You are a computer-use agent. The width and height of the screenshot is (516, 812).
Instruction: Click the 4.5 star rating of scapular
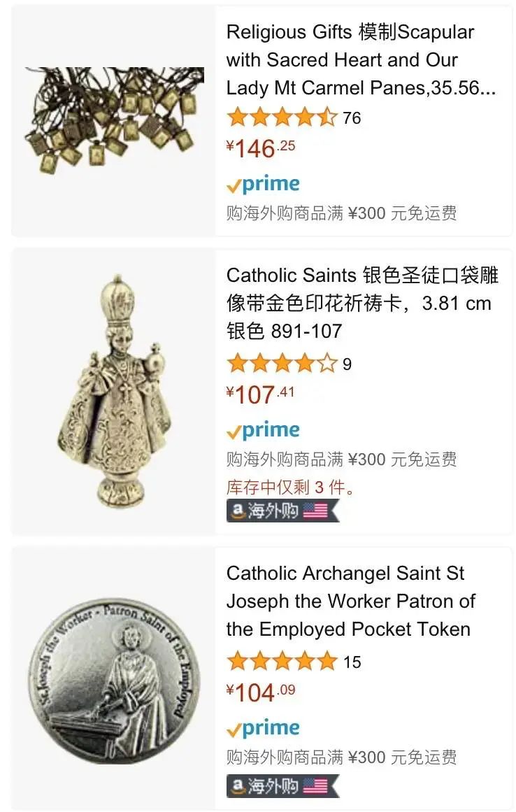[x=282, y=117]
